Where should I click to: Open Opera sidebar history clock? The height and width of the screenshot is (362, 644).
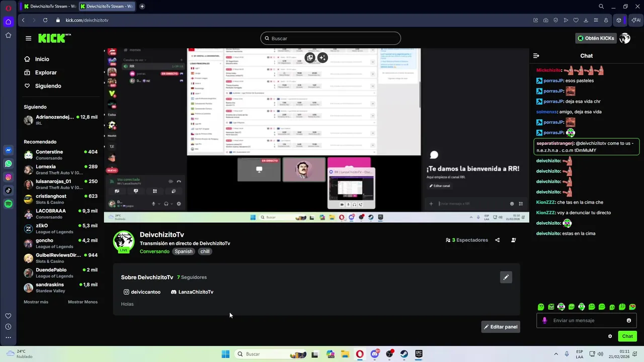(x=8, y=327)
